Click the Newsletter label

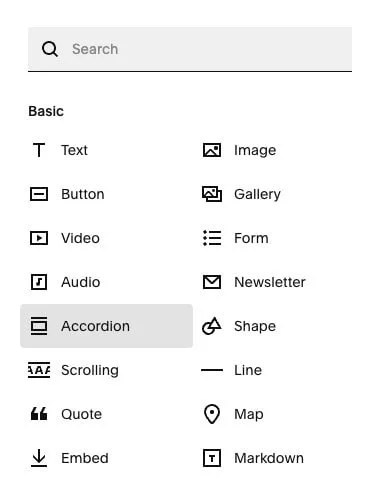pos(270,282)
